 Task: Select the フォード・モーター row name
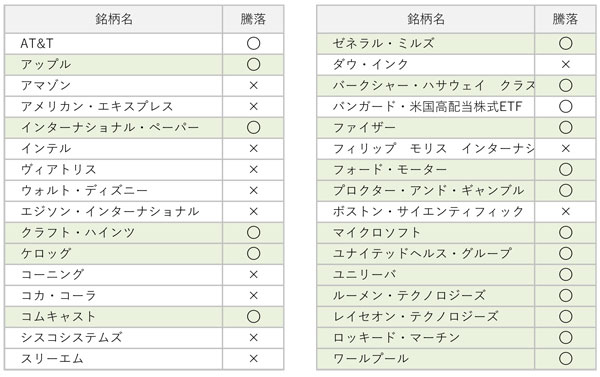(390, 169)
